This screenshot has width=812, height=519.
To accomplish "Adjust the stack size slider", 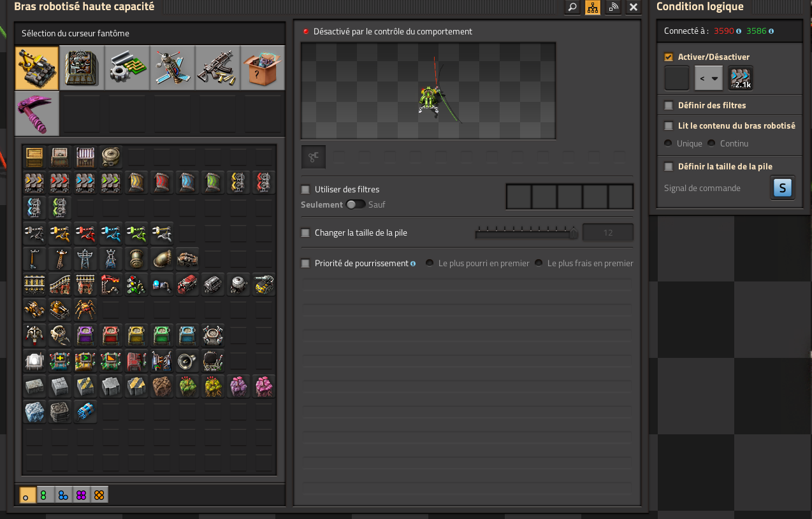I will pyautogui.click(x=526, y=232).
